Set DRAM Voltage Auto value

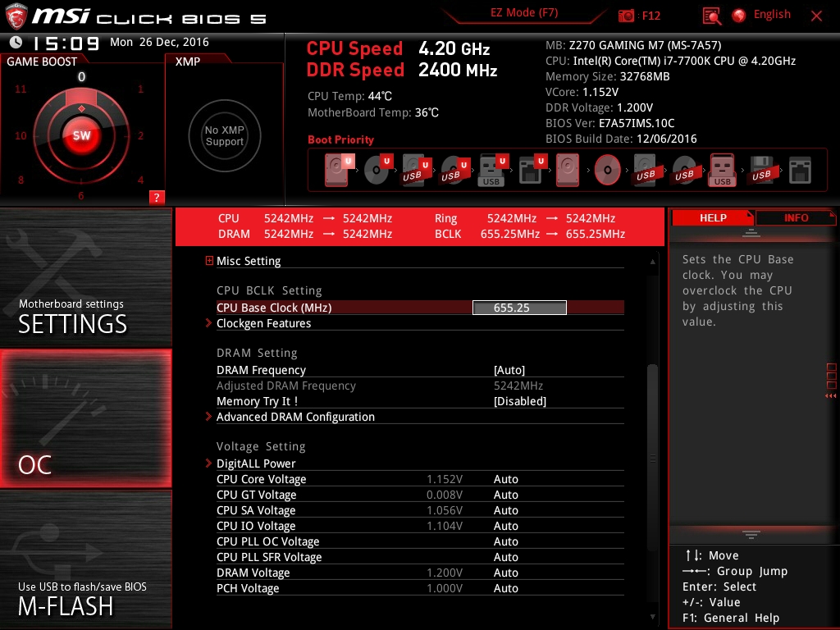(505, 572)
